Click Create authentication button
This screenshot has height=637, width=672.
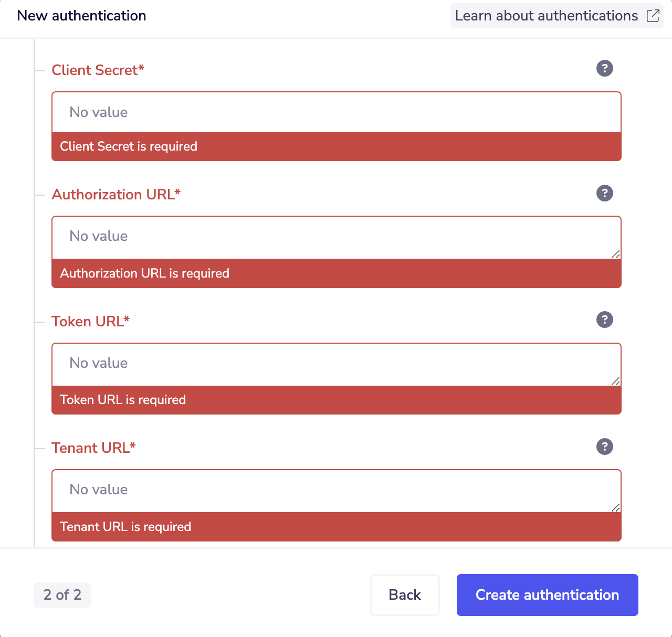point(547,594)
